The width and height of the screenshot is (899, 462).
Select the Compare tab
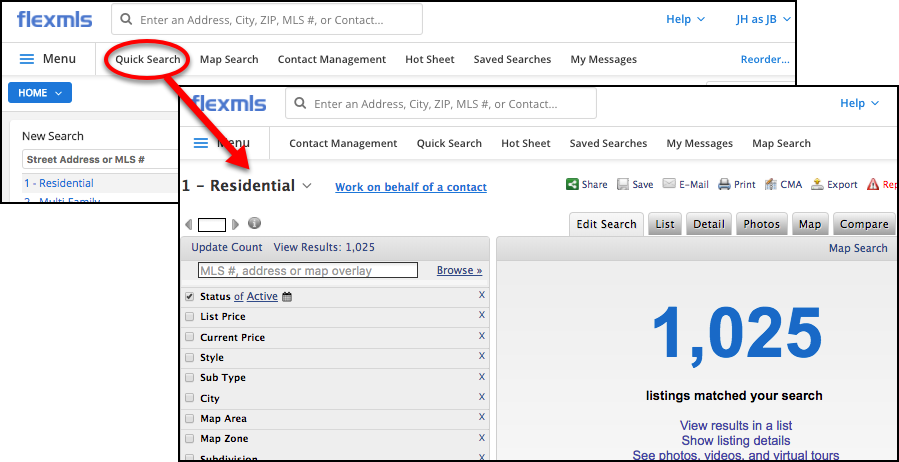864,224
